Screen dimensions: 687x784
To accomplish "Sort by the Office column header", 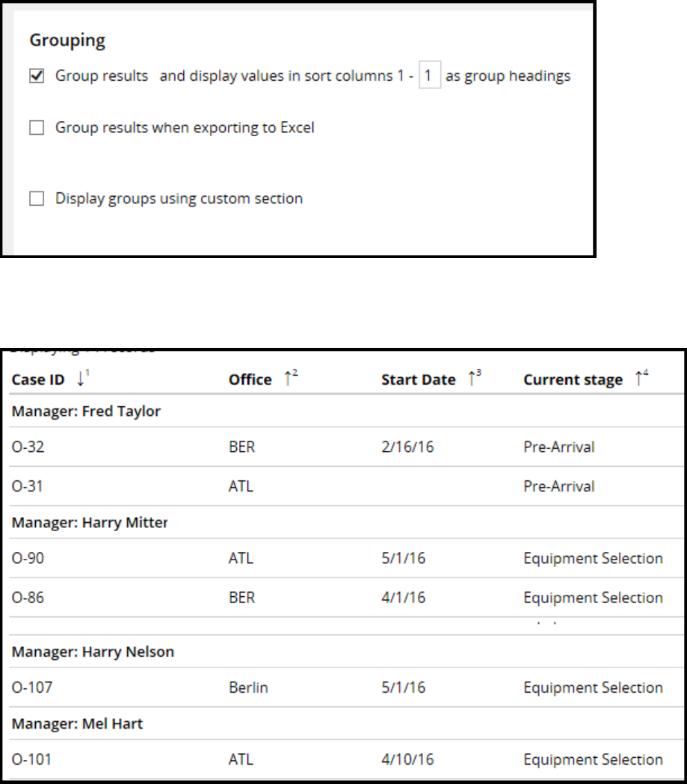I will point(250,380).
